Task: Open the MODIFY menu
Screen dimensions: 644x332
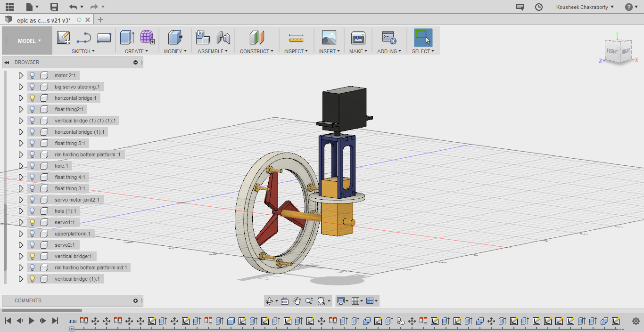Action: coord(175,51)
